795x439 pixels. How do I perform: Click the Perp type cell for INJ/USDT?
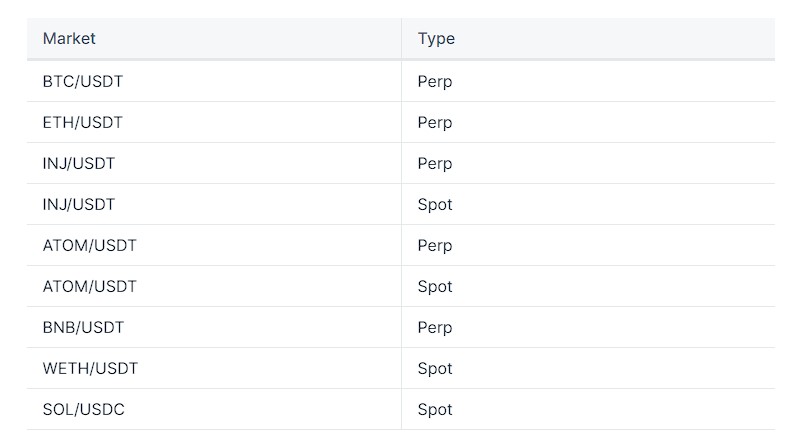point(435,164)
